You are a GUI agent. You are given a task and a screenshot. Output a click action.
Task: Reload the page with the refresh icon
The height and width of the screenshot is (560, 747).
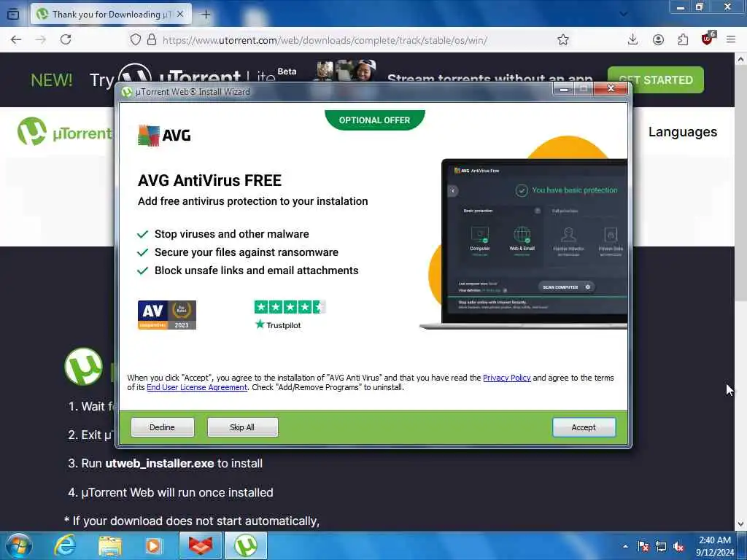[x=66, y=39]
